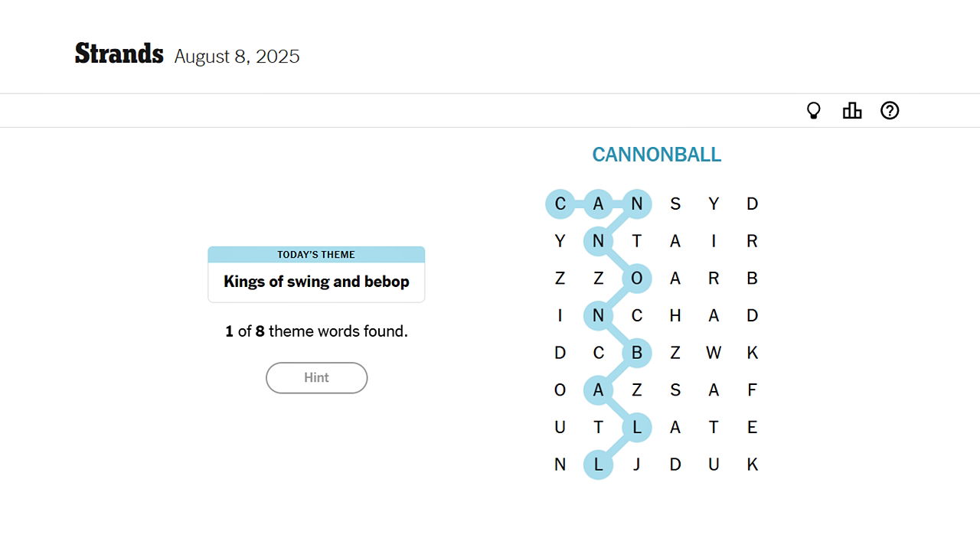Click the August 8, 2025 date

(237, 57)
